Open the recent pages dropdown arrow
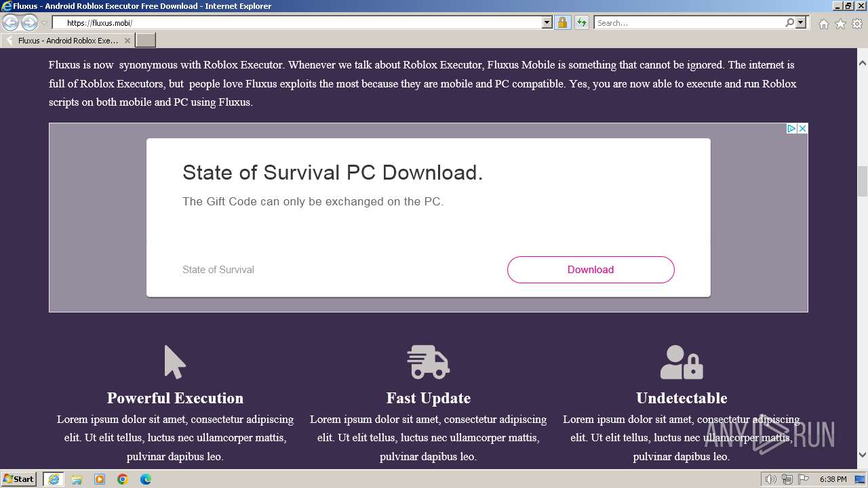The width and height of the screenshot is (868, 488). point(44,23)
